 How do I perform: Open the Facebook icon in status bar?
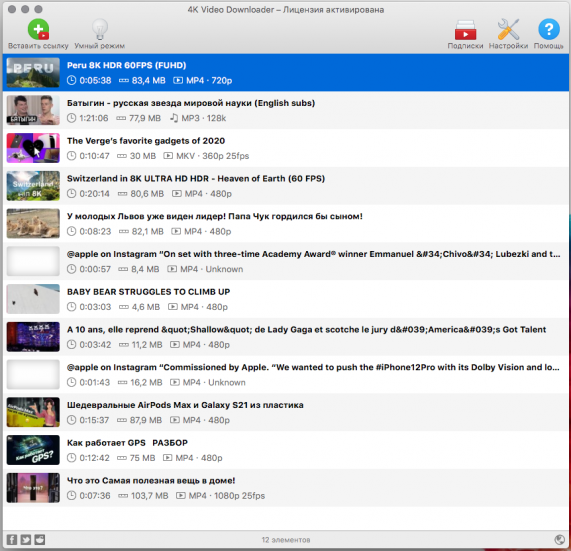(12, 539)
